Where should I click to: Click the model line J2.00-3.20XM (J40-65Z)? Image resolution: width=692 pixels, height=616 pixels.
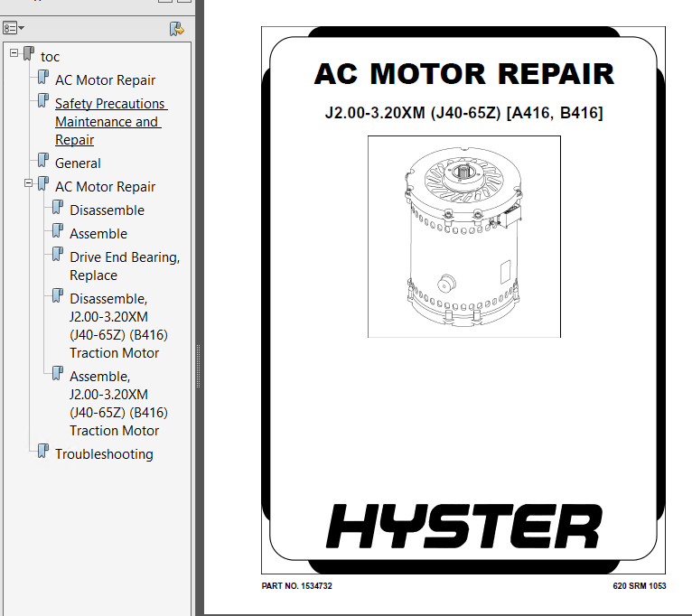[x=463, y=113]
